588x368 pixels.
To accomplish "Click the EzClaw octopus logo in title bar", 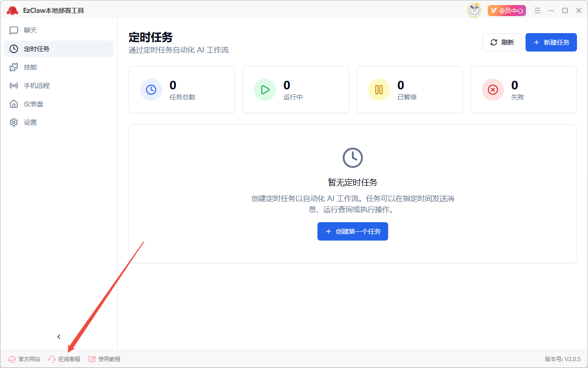I will coord(13,10).
